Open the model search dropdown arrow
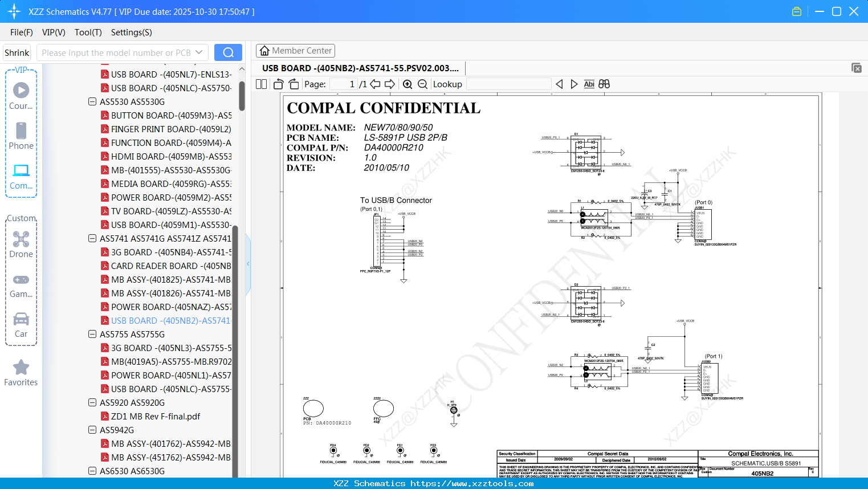The image size is (868, 489). pos(199,52)
